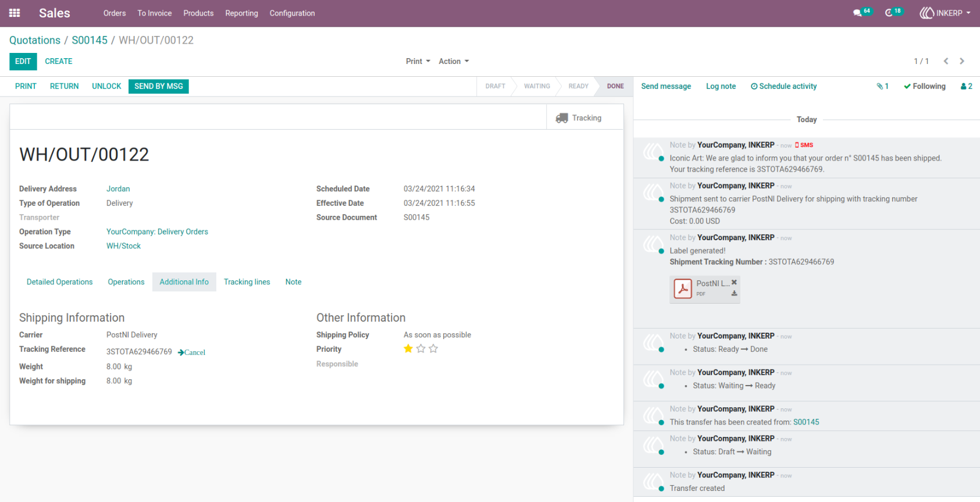Switch to the Tracking lines tab
Image resolution: width=980 pixels, height=502 pixels.
pyautogui.click(x=247, y=282)
